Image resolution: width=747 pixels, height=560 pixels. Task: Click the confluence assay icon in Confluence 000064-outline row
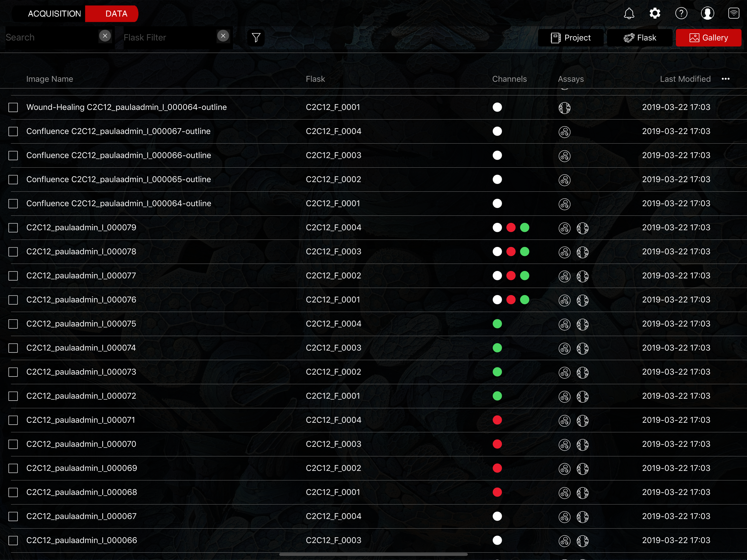tap(564, 204)
